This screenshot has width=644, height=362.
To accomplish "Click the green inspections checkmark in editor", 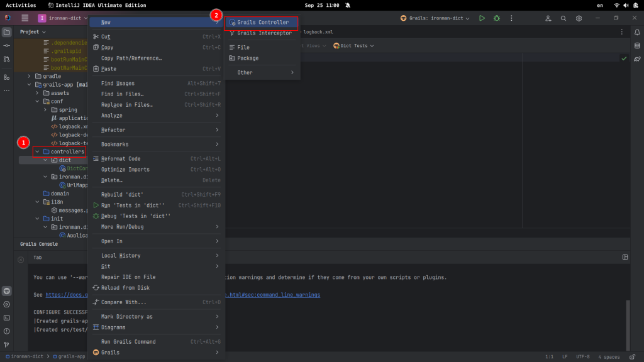I will coord(624,58).
